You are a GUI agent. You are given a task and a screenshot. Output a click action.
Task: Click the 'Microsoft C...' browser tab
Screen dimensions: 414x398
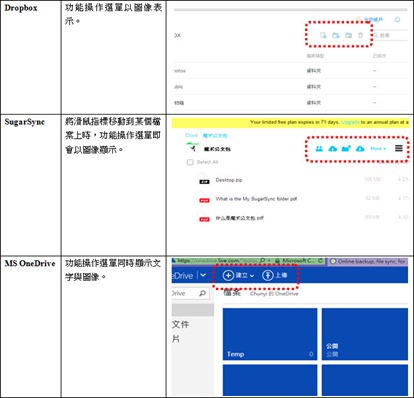299,261
